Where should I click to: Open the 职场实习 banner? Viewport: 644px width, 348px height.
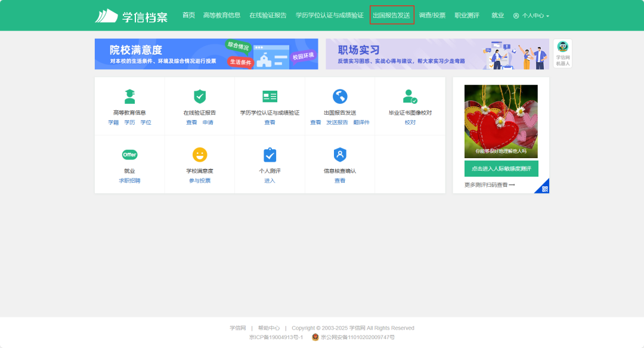438,54
